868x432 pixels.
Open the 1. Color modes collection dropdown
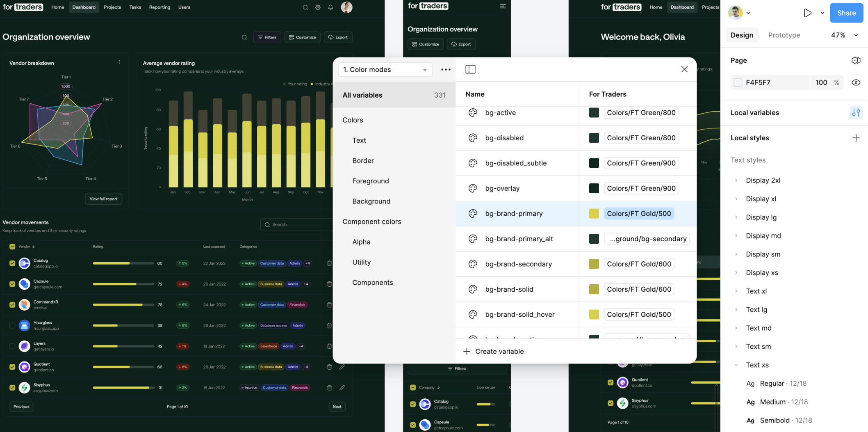pyautogui.click(x=385, y=70)
